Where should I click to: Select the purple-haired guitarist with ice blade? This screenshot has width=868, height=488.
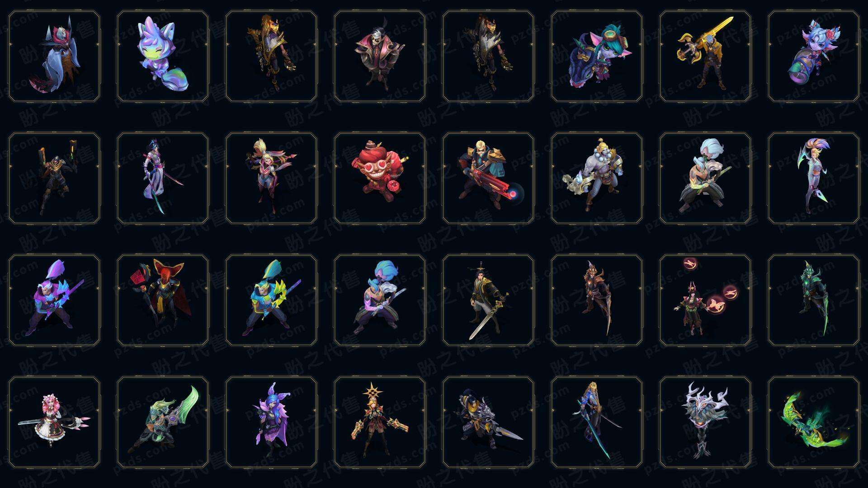[54, 300]
